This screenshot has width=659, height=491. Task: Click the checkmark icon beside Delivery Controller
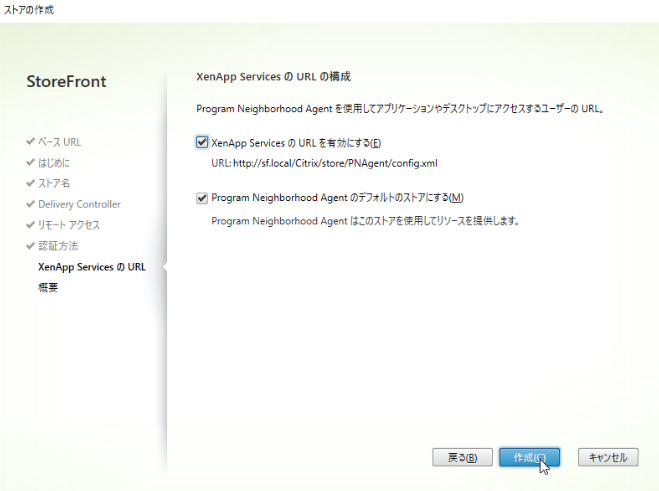point(30,204)
